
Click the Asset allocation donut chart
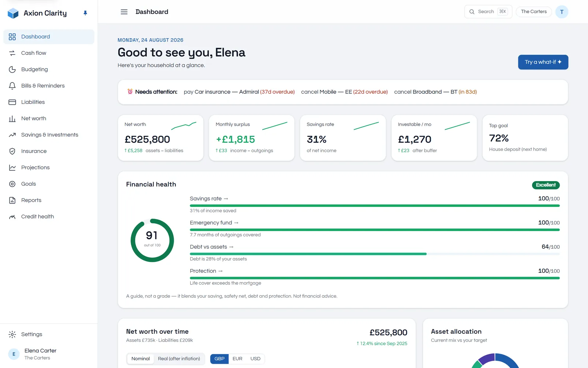pos(495,361)
